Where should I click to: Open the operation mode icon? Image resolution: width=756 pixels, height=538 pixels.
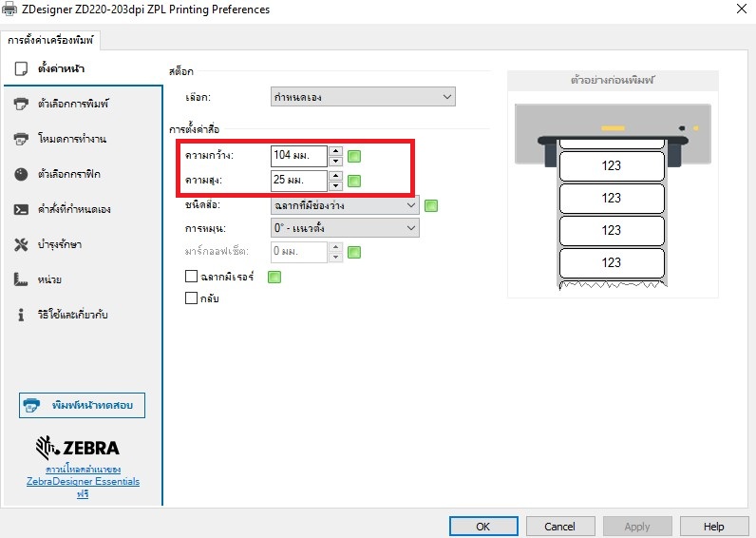(21, 139)
